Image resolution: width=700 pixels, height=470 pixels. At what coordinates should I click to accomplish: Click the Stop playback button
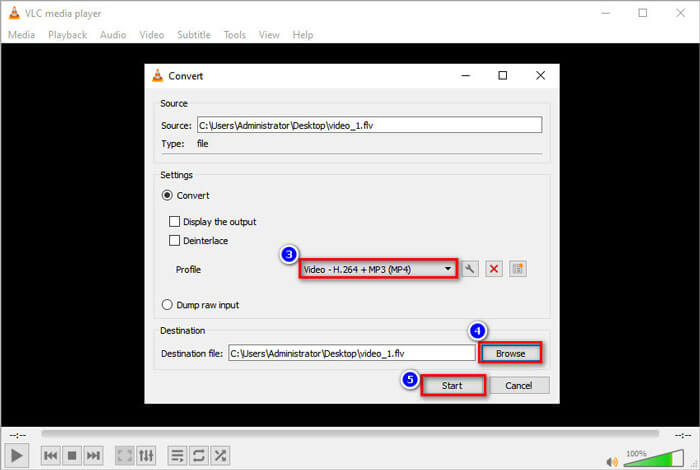pyautogui.click(x=72, y=456)
